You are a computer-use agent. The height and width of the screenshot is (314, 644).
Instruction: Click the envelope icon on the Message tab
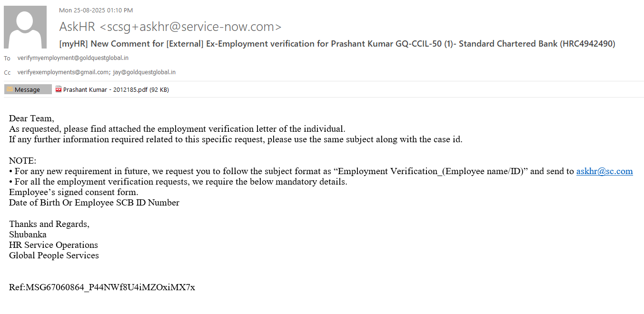(10, 89)
